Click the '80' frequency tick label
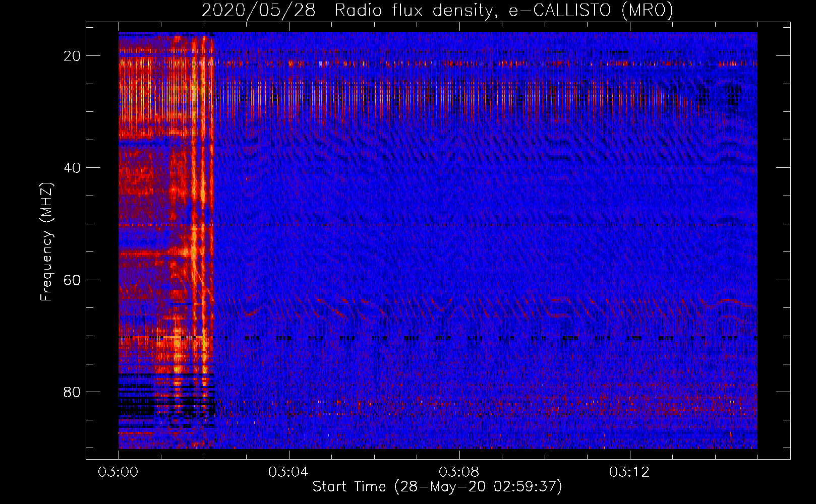 click(73, 392)
